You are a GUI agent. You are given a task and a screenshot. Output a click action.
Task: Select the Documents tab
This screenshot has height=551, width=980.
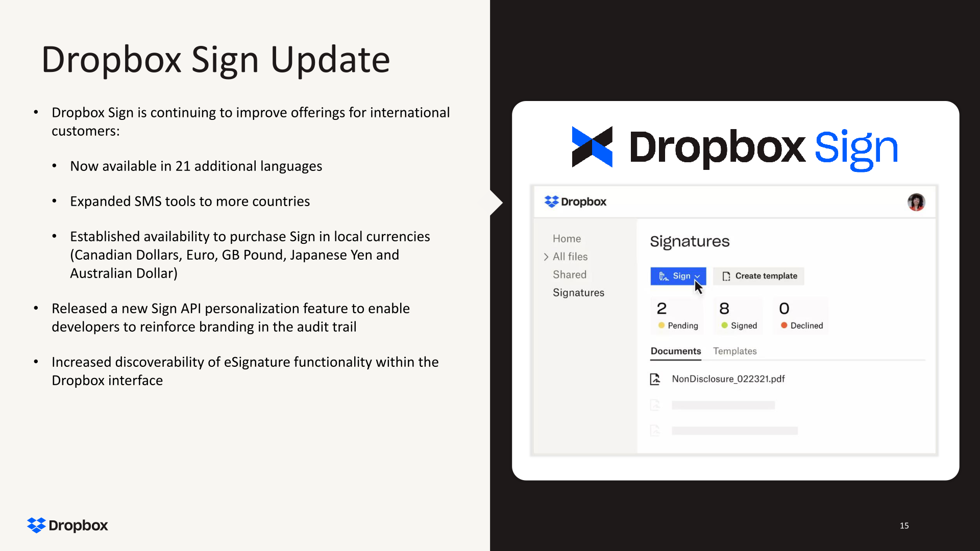tap(676, 351)
